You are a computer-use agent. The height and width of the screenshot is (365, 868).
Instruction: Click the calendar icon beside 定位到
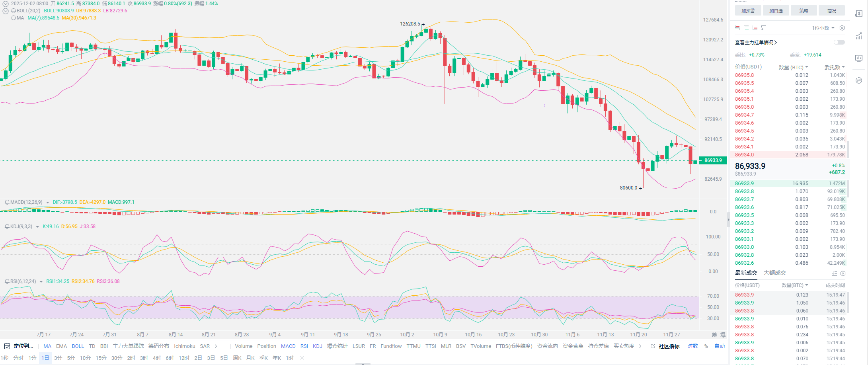[7, 346]
